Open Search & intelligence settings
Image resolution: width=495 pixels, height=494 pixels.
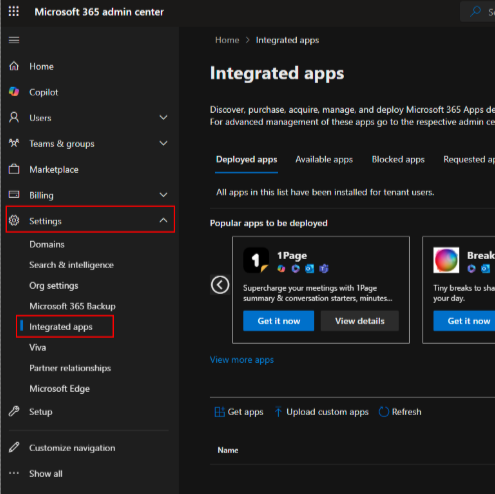coord(71,265)
